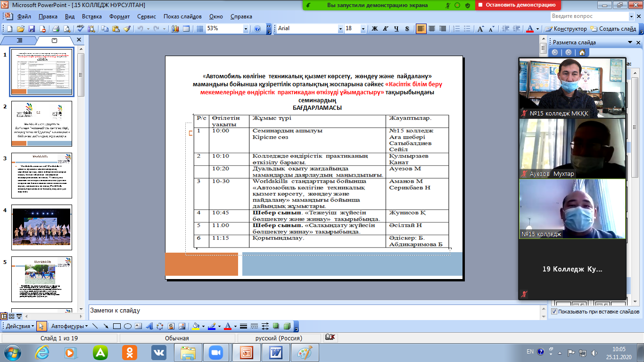
Task: Click the Save icon in the toolbar
Action: click(32, 29)
